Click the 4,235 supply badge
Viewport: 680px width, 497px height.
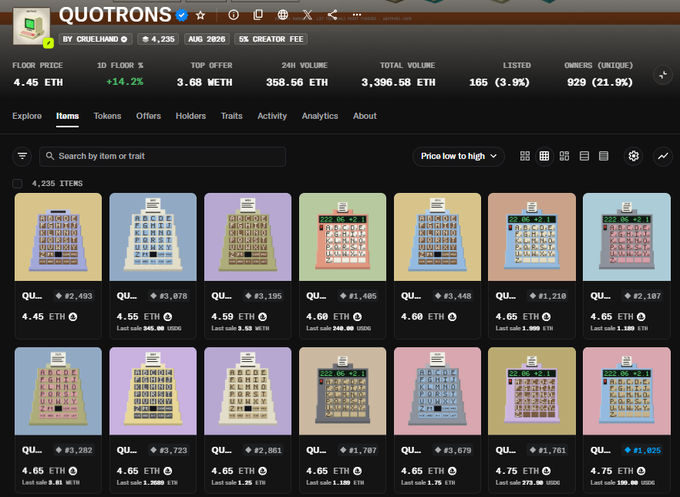point(158,39)
